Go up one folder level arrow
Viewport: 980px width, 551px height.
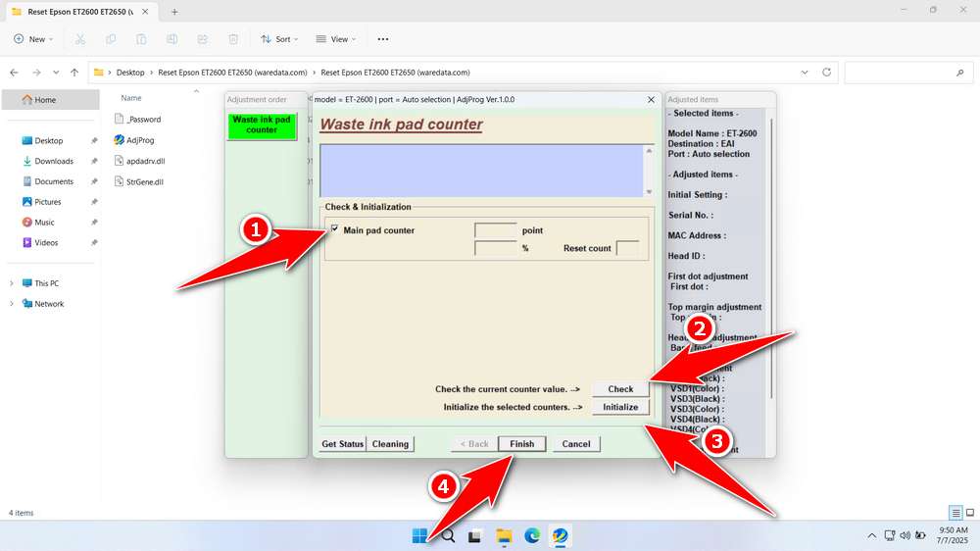tap(74, 73)
